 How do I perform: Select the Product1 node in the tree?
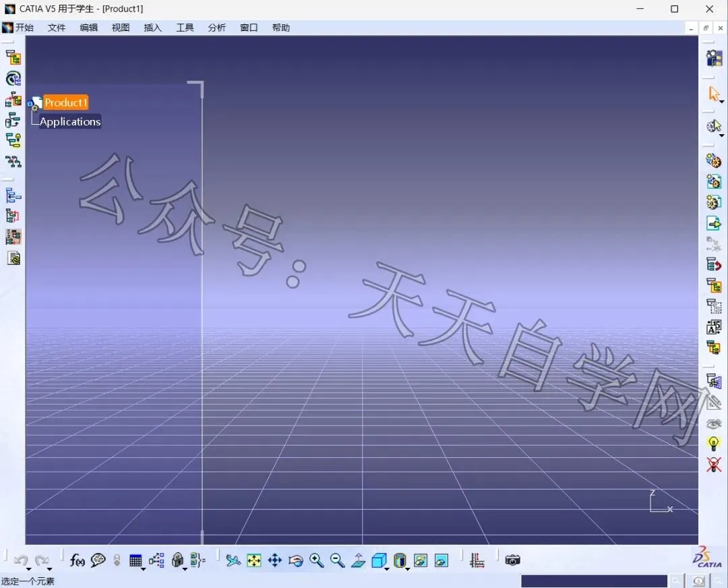(65, 102)
